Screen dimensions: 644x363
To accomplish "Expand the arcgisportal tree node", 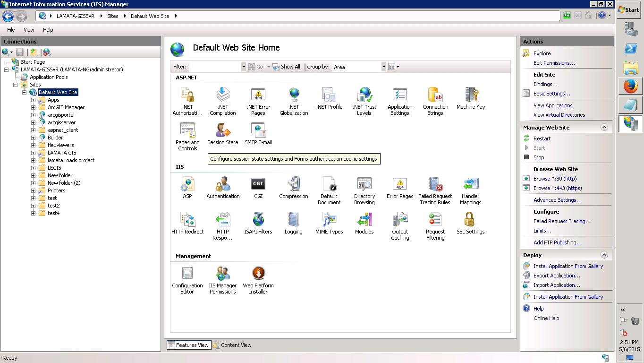I will click(x=34, y=115).
